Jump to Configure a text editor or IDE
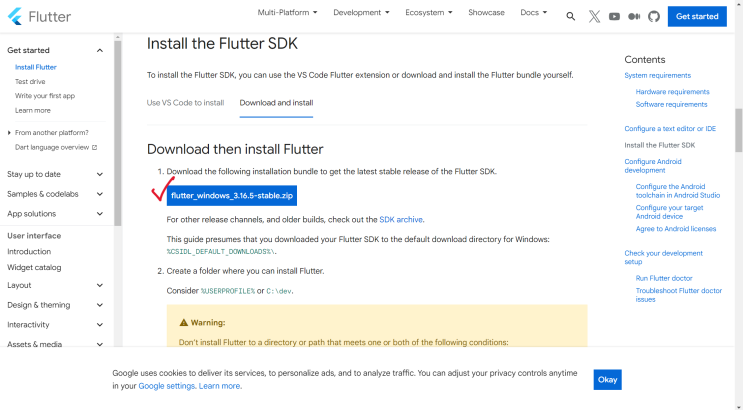Viewport: 743px width, 410px height. coord(670,129)
